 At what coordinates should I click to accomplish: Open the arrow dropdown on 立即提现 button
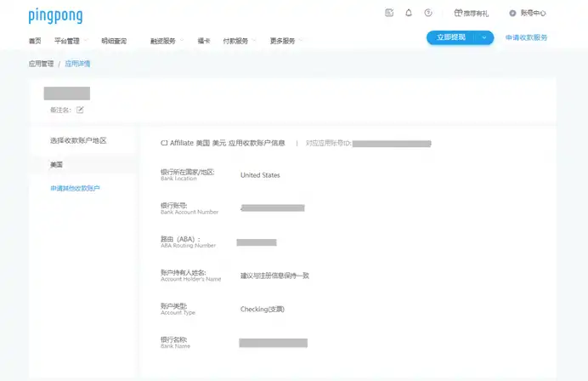pyautogui.click(x=484, y=37)
